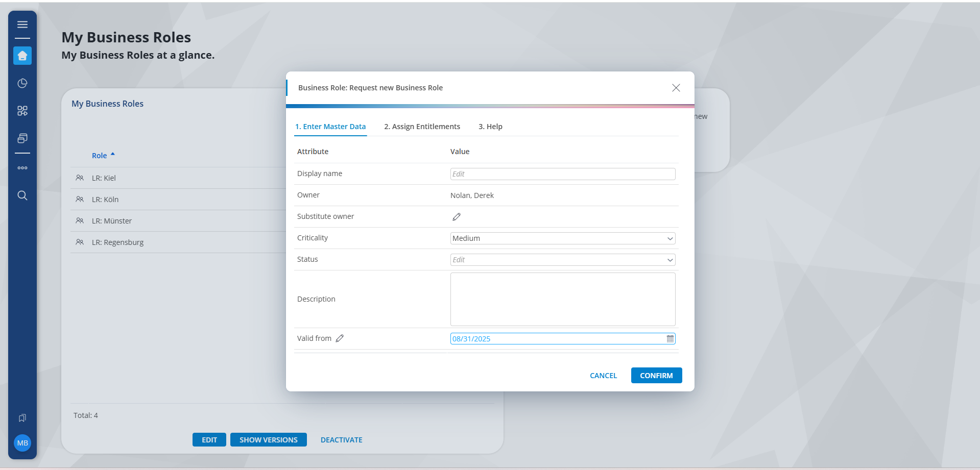This screenshot has height=470, width=980.
Task: Click the bookmark icon in sidebar
Action: click(22, 418)
